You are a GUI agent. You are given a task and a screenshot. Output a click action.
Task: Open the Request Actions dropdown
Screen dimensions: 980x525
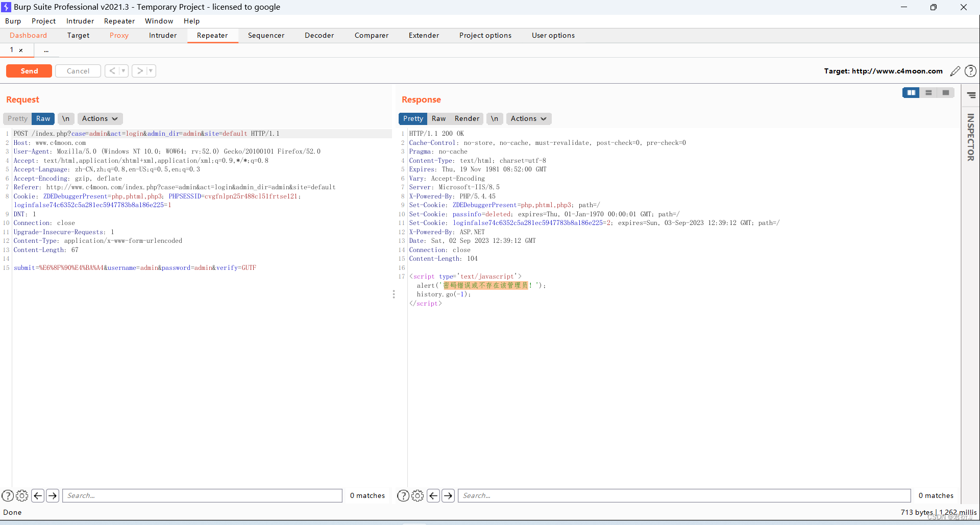pos(100,119)
